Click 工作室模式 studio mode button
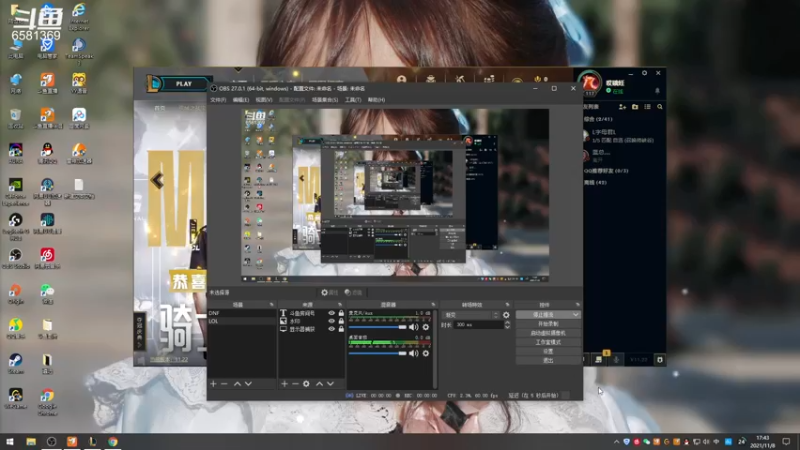 click(x=548, y=342)
